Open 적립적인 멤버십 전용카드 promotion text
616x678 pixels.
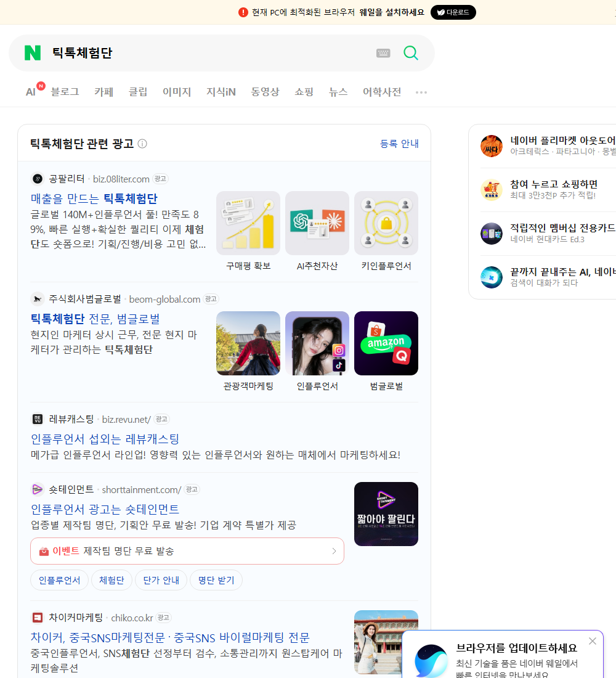pyautogui.click(x=563, y=228)
